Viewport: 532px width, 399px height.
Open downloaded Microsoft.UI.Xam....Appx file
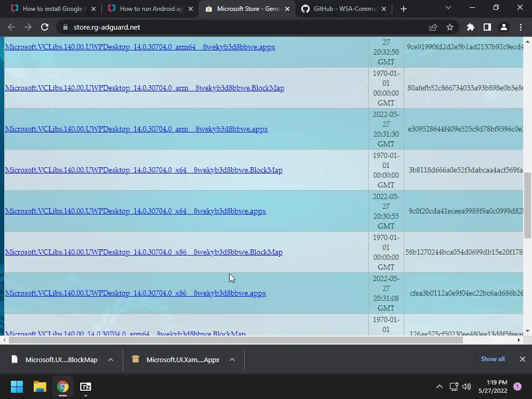click(176, 360)
